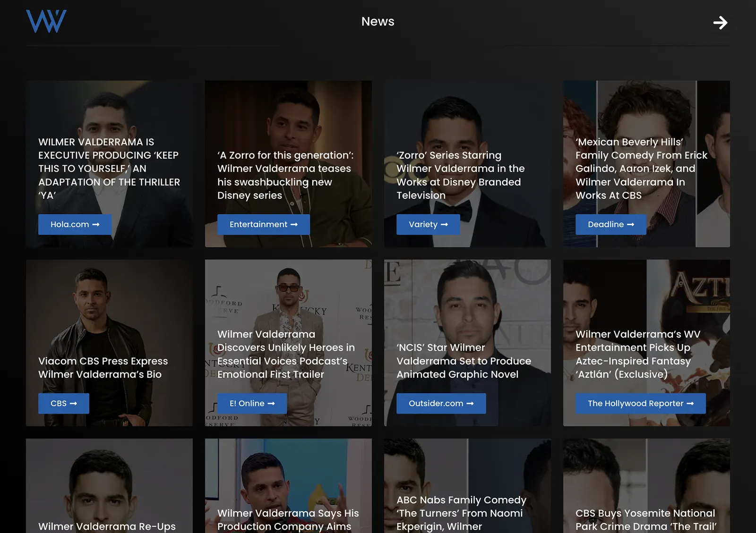Viewport: 756px width, 533px height.
Task: Click the News page title
Action: click(378, 21)
